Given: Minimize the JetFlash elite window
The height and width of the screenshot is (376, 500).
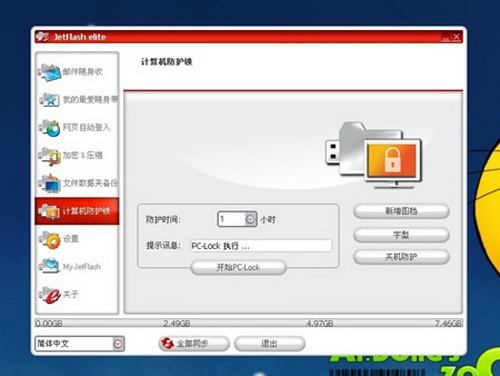Looking at the screenshot, I should coord(445,37).
